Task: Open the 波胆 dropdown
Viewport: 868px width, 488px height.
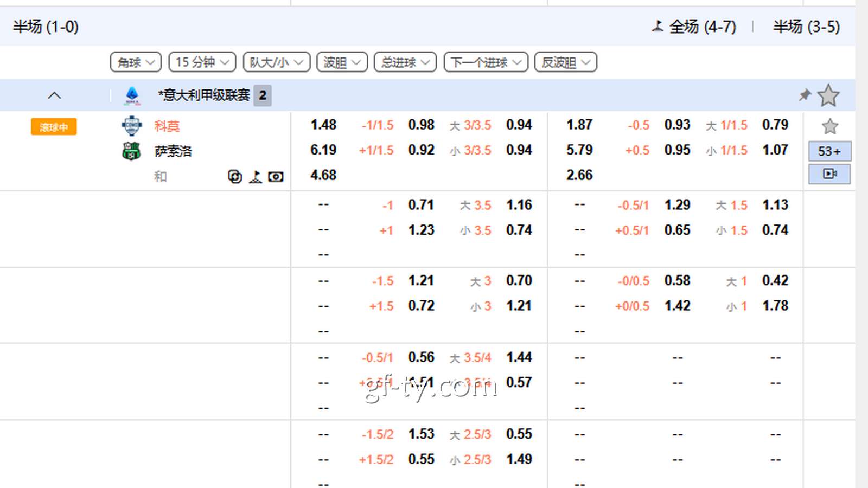Action: [x=342, y=62]
